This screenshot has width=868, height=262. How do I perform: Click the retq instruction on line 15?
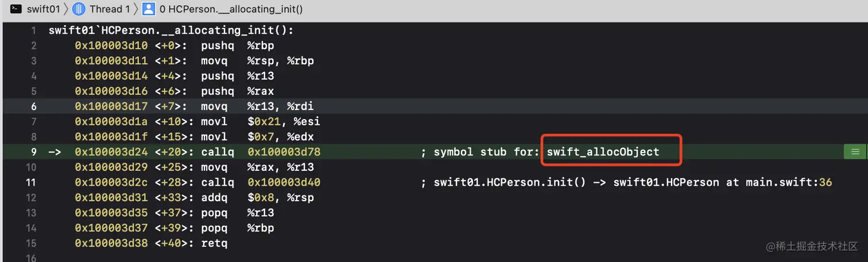pos(214,243)
